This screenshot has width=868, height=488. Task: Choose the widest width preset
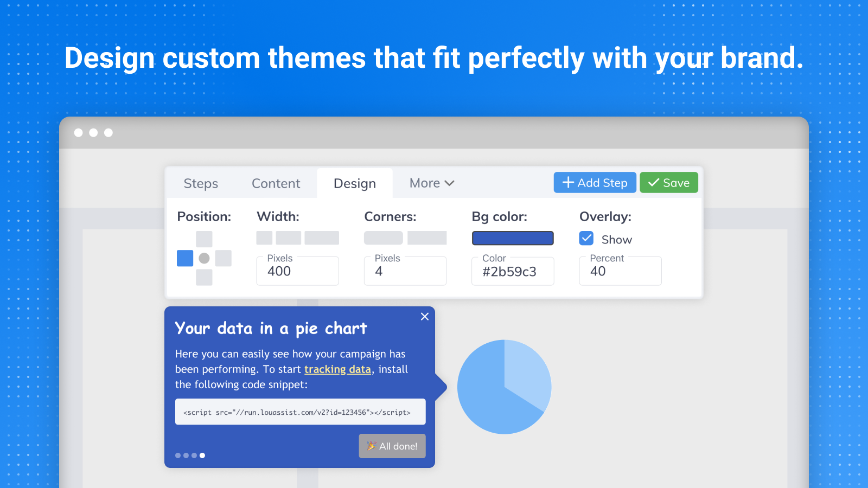click(x=322, y=238)
